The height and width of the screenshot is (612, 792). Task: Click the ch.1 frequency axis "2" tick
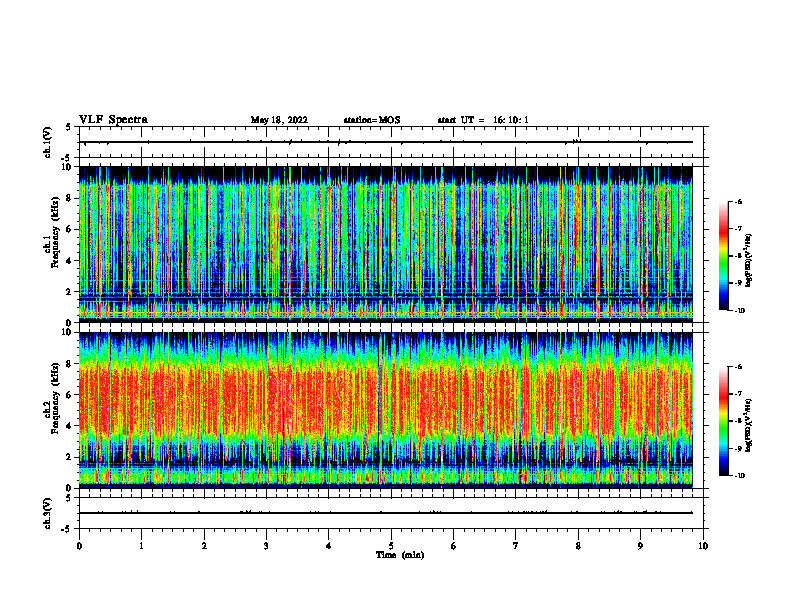click(70, 292)
